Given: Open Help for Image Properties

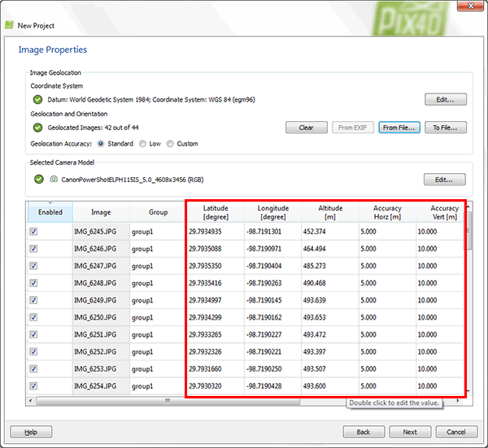Looking at the screenshot, I should pos(31,432).
